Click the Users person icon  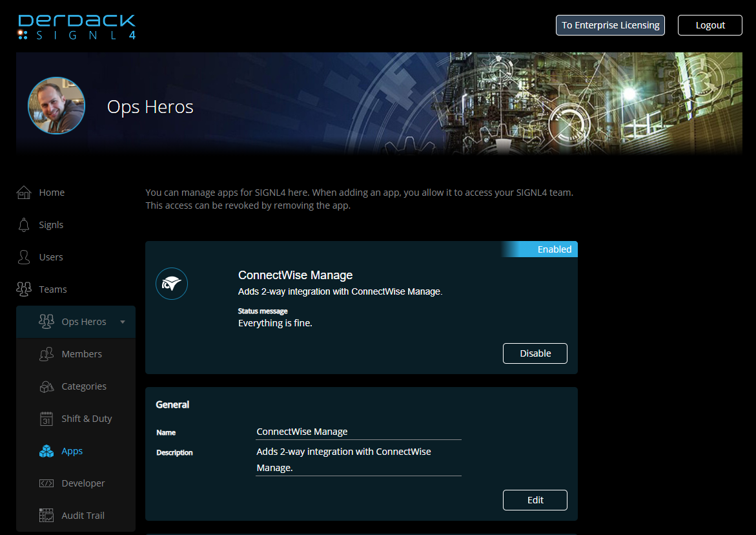[x=24, y=257]
